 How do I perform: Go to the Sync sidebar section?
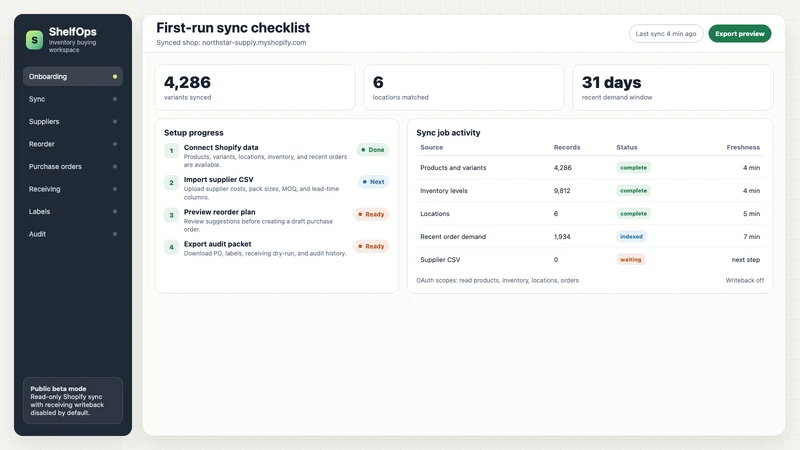[73, 99]
